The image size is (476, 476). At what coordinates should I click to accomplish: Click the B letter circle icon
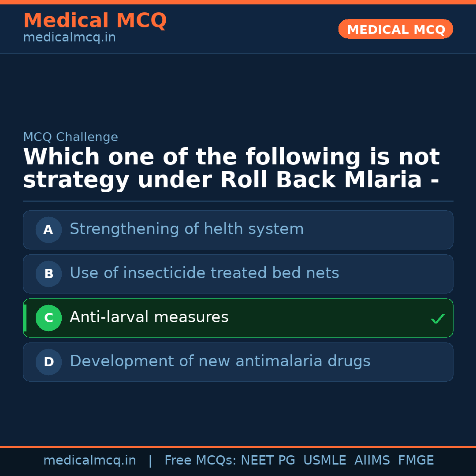pos(48,274)
